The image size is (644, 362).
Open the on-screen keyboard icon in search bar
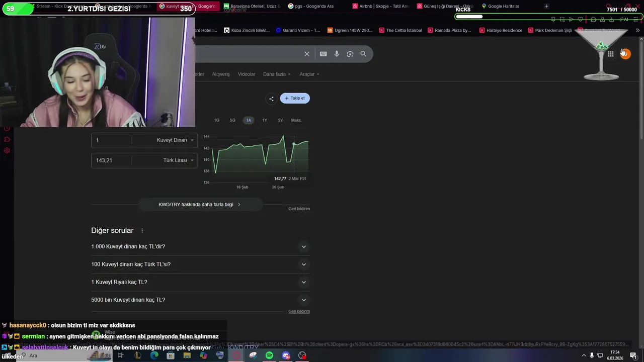click(x=324, y=54)
